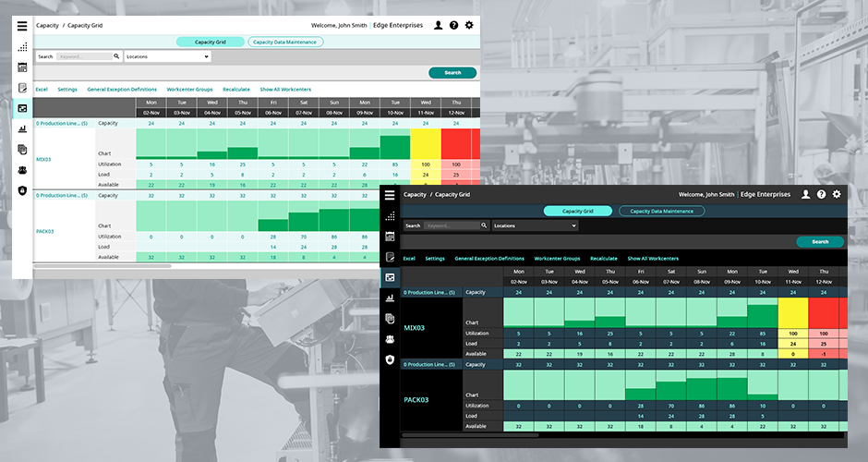Click Keyword search field in dark window
Viewport: 868px width, 462px height.
pyautogui.click(x=451, y=225)
